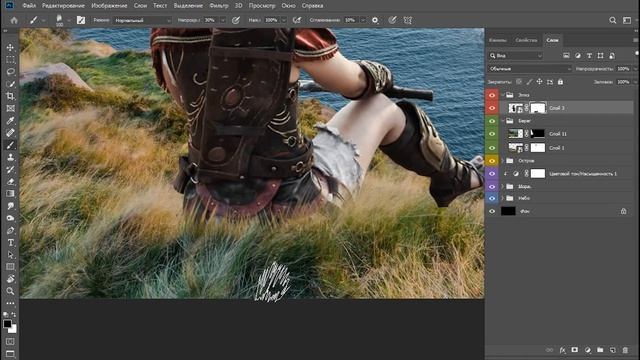Go to the Home screen icon

click(14, 20)
